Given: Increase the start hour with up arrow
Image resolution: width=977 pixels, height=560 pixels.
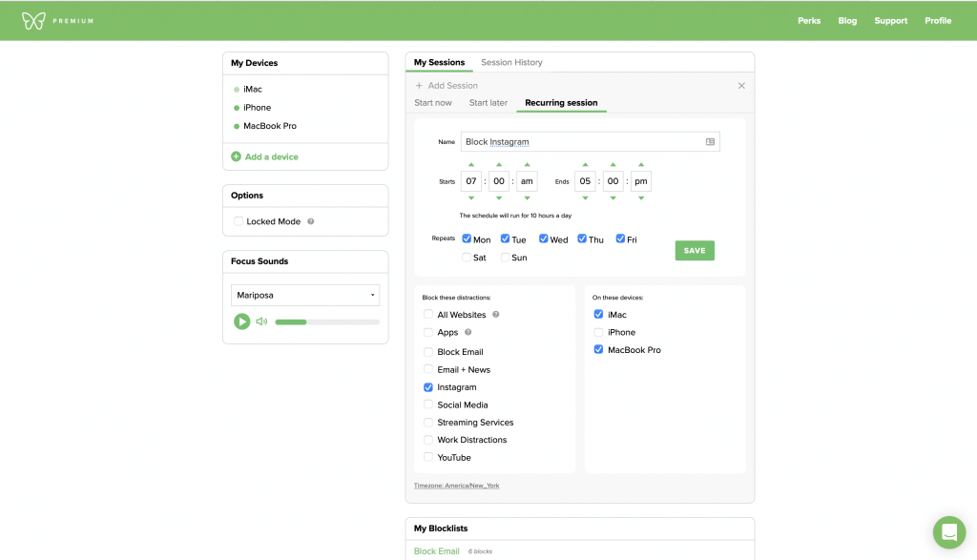Looking at the screenshot, I should (470, 164).
